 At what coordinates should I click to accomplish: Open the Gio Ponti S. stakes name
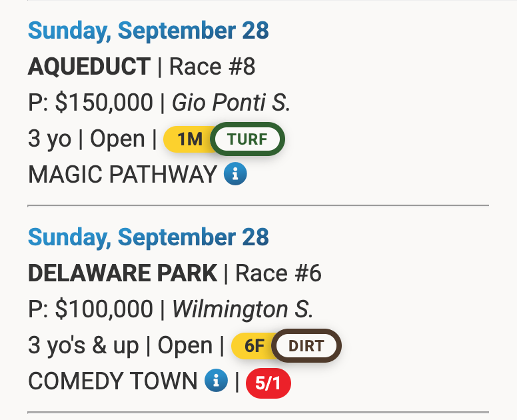(231, 103)
